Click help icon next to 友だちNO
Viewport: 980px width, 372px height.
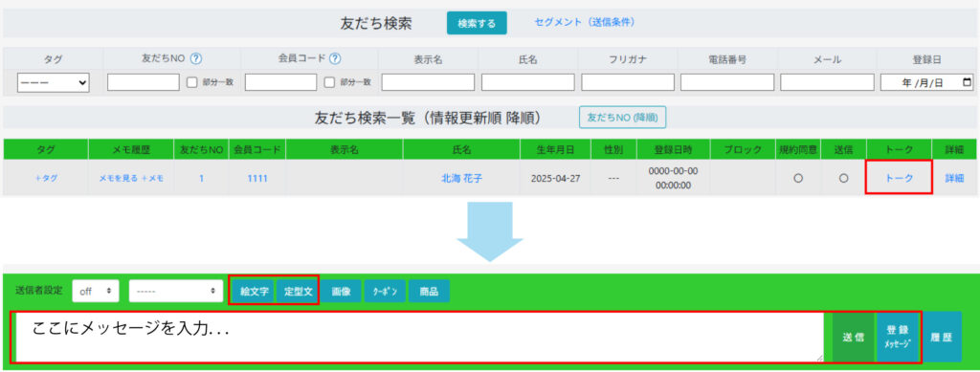coord(196,59)
